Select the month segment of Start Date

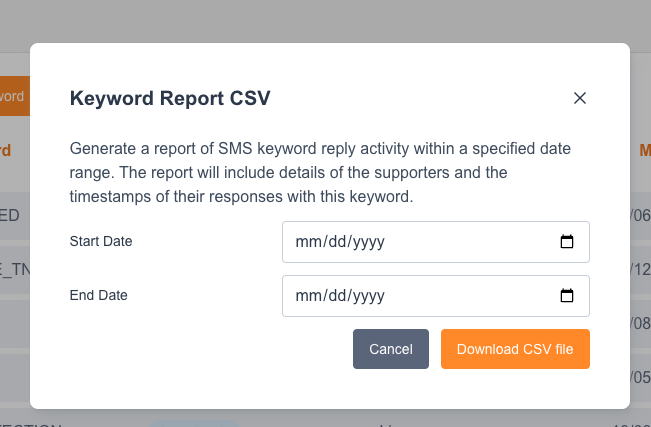tap(307, 242)
